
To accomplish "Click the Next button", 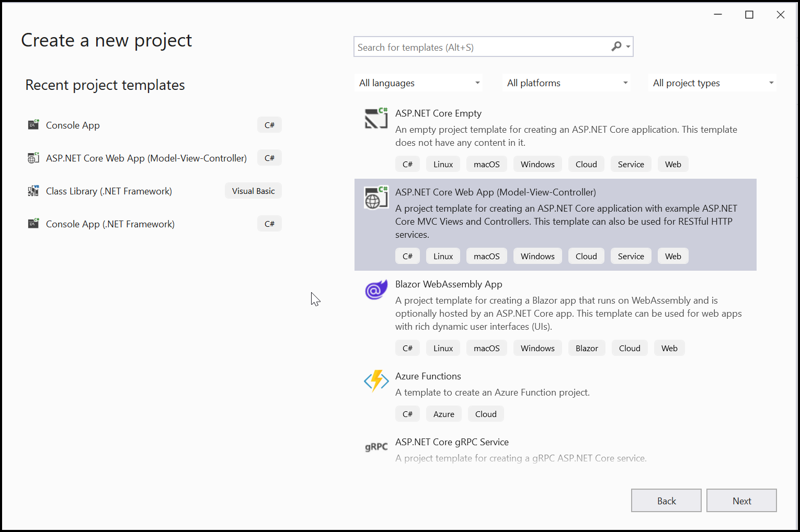I will 741,500.
